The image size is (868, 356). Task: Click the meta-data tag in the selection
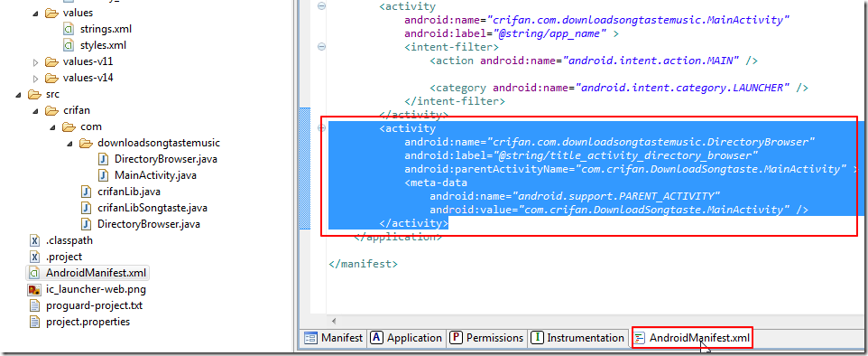[x=436, y=183]
